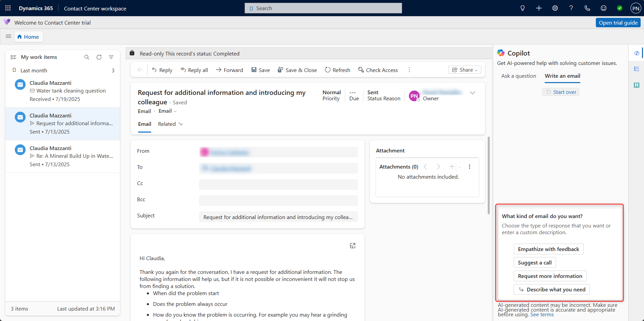
Task: Open the Home tab
Action: (x=29, y=37)
